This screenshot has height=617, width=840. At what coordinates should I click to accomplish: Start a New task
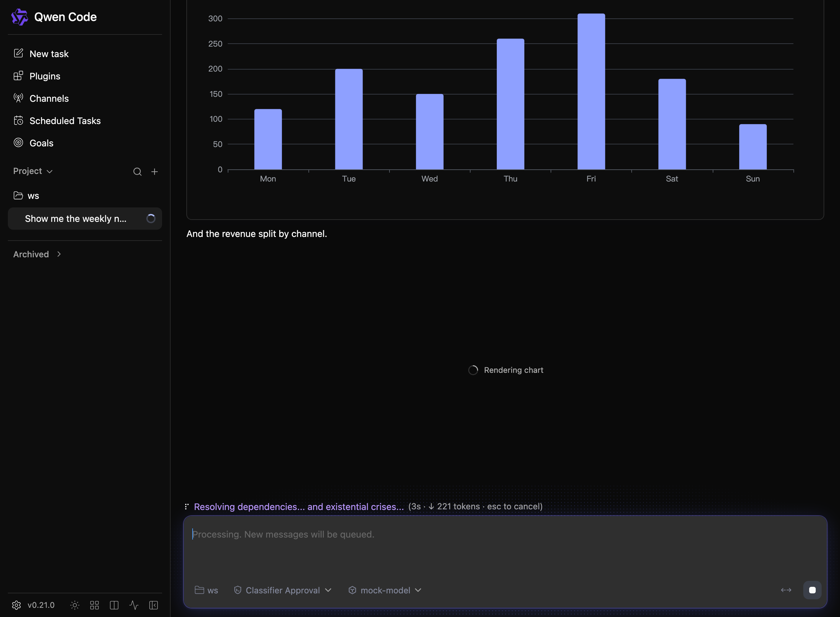click(x=41, y=54)
